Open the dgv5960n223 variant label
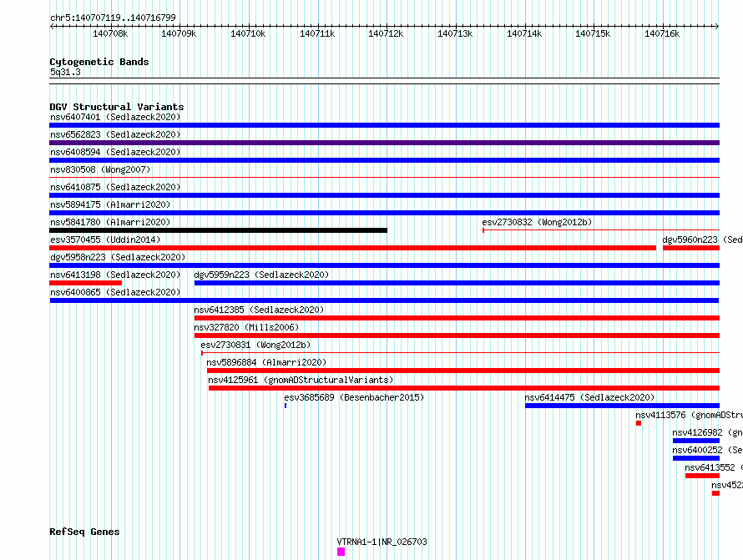 pyautogui.click(x=702, y=240)
